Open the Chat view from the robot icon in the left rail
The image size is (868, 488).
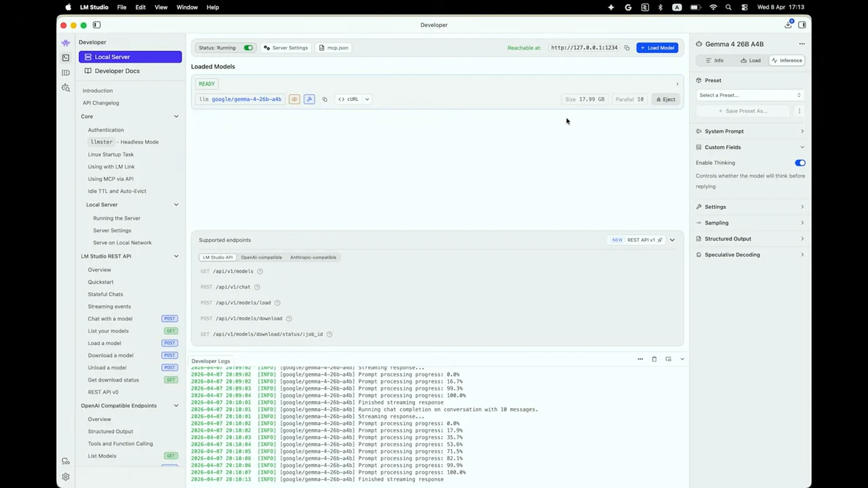pyautogui.click(x=66, y=43)
